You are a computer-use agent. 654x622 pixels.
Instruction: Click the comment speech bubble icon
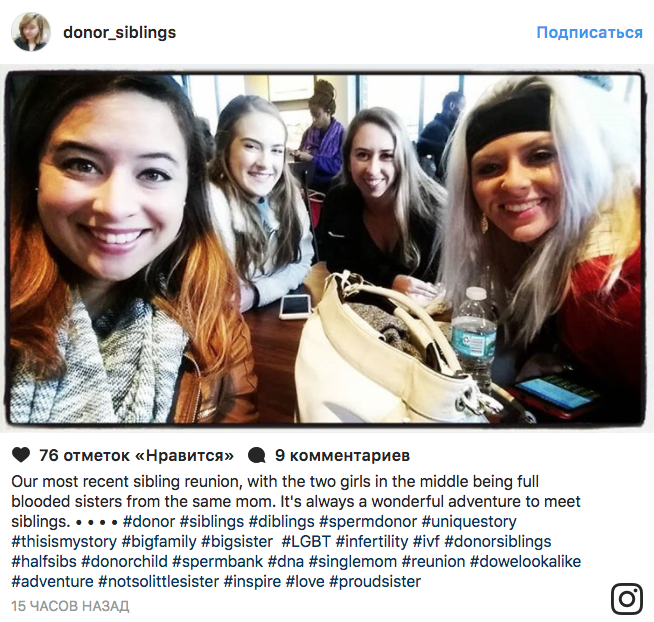(257, 456)
